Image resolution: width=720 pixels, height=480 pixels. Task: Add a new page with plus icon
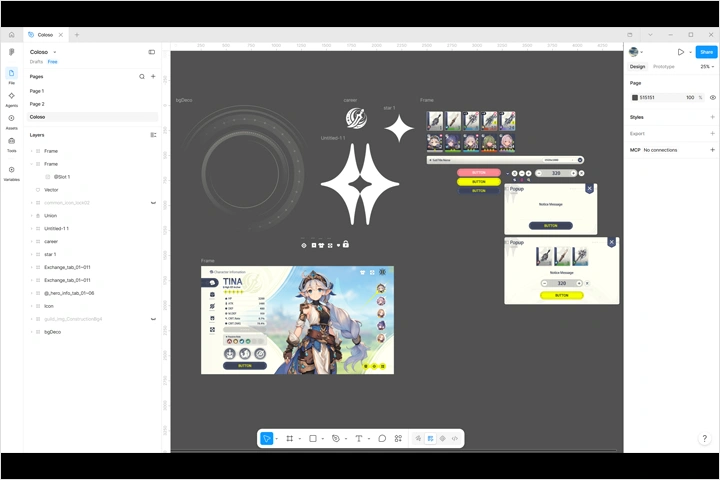(153, 77)
